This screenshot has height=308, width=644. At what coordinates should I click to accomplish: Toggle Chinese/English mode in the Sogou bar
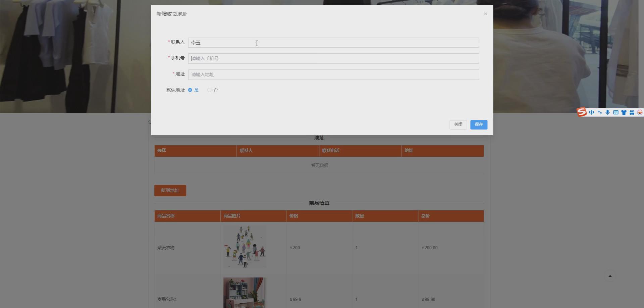pyautogui.click(x=591, y=112)
